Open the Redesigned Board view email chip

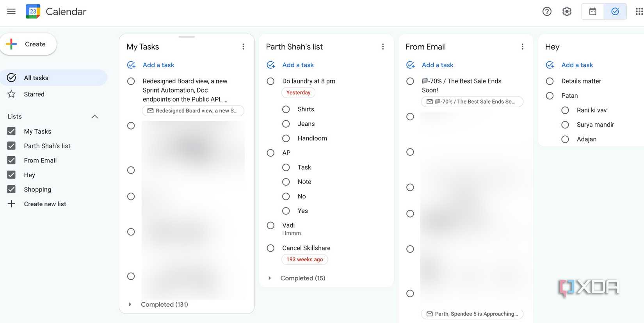[x=193, y=111]
